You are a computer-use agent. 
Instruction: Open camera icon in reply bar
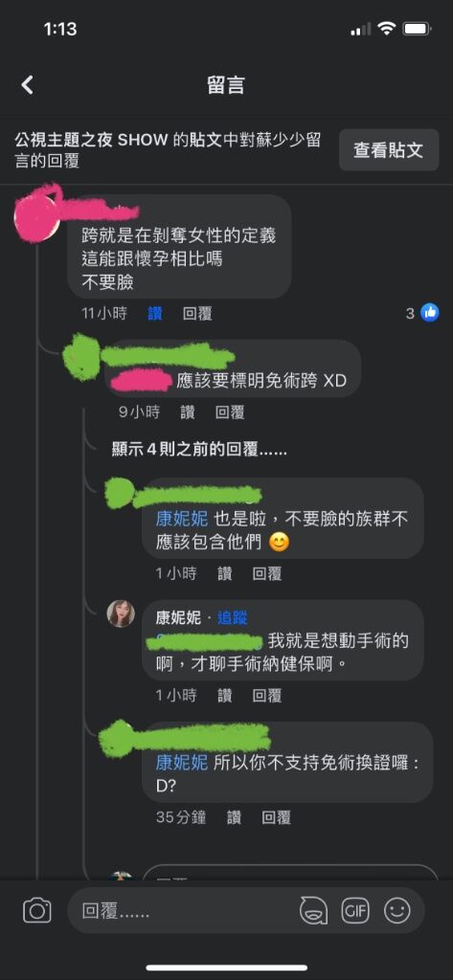(37, 911)
